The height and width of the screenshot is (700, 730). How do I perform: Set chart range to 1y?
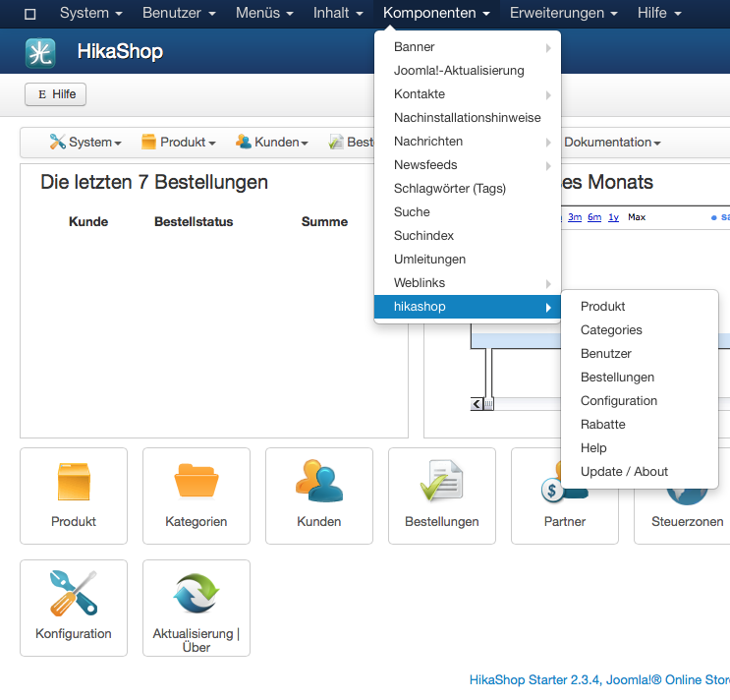[x=614, y=217]
